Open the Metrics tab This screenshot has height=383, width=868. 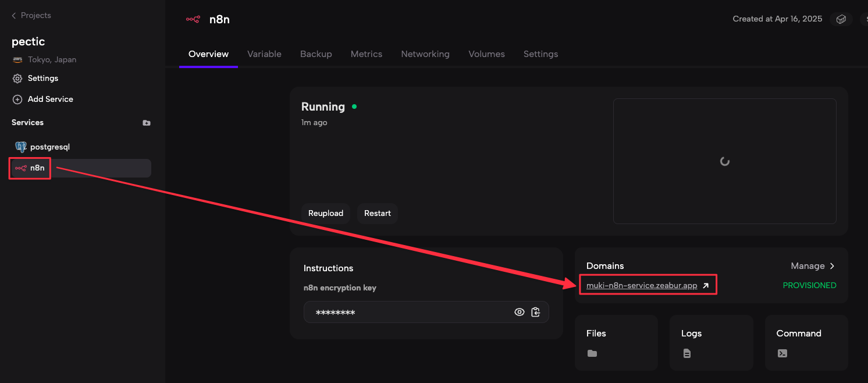(x=367, y=54)
